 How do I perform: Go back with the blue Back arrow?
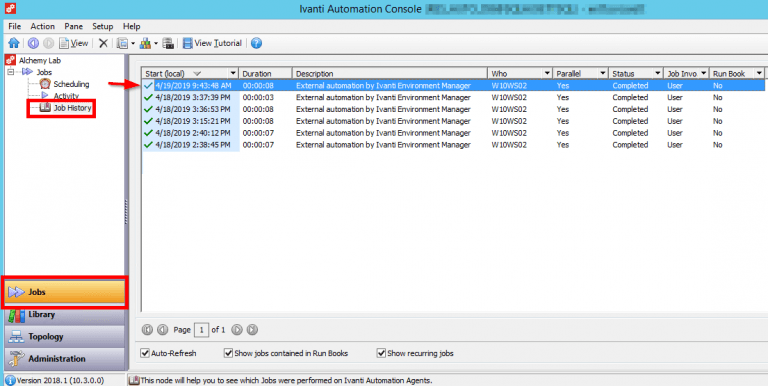click(x=33, y=43)
